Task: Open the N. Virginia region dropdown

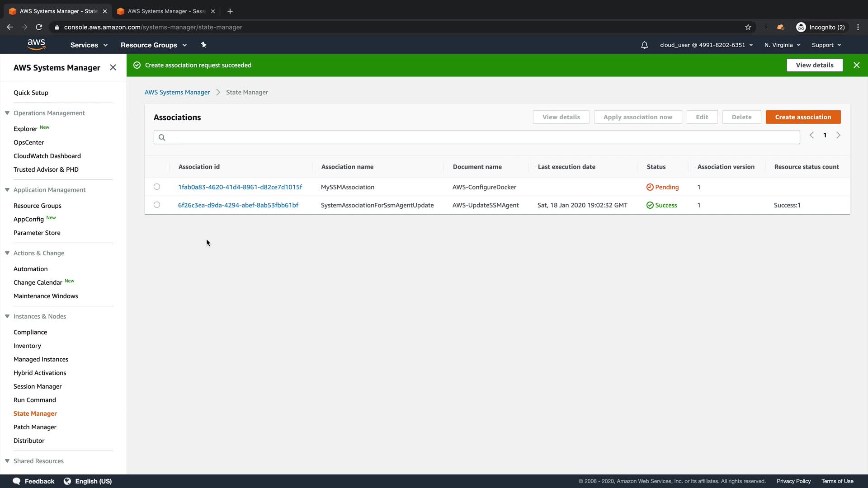Action: pos(782,45)
